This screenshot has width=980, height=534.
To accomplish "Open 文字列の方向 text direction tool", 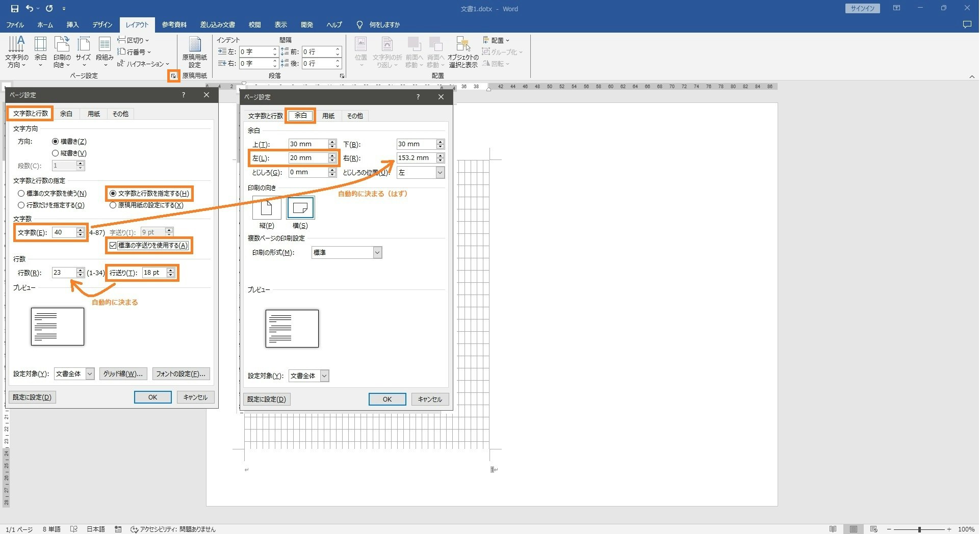I will point(17,52).
